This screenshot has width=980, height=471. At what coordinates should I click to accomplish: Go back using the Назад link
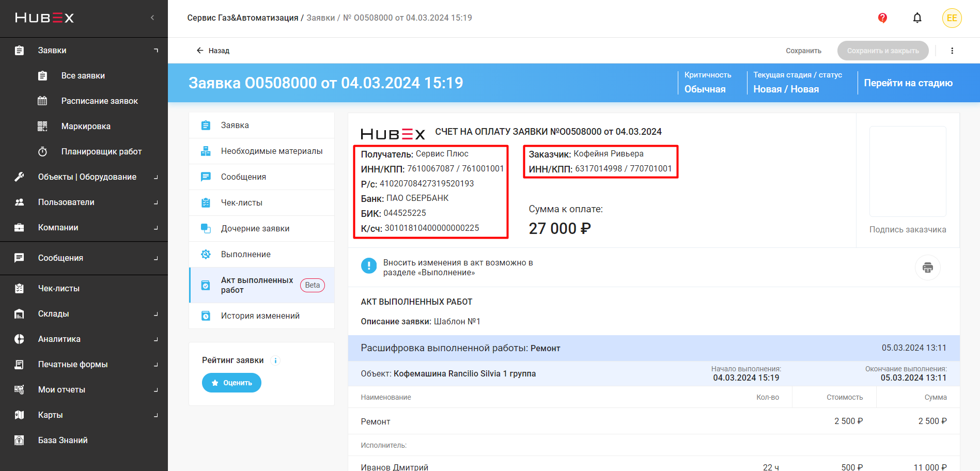[x=213, y=51]
